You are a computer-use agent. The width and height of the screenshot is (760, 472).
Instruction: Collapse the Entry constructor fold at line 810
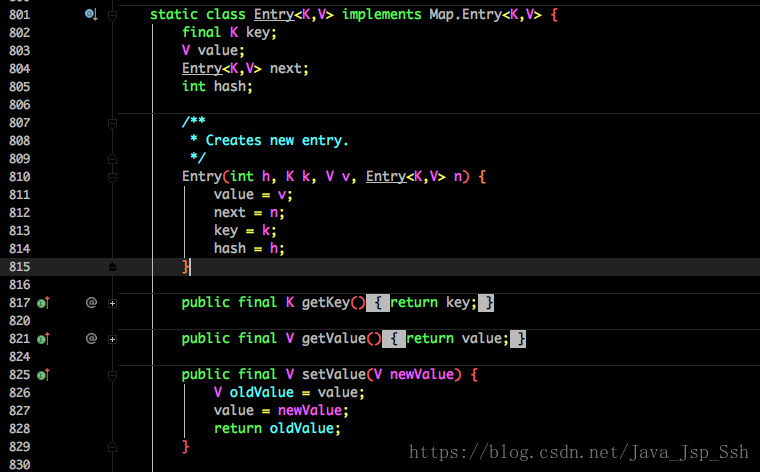coord(112,177)
